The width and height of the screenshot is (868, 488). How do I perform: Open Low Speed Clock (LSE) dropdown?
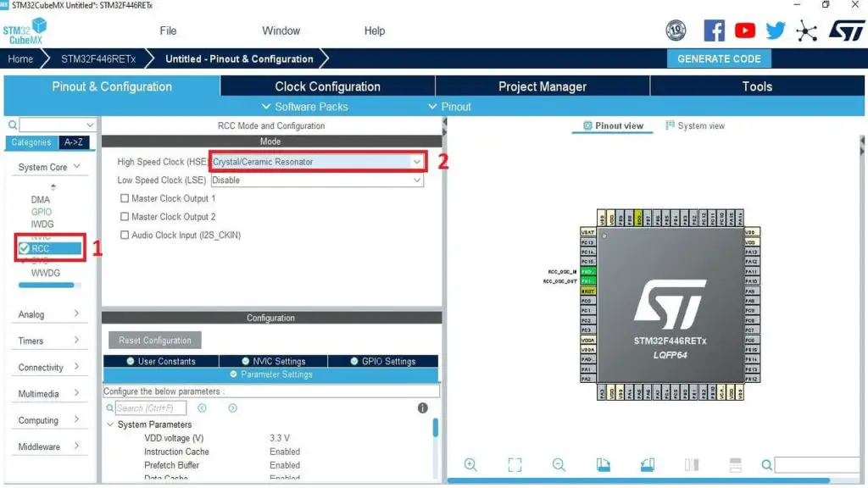coord(317,180)
